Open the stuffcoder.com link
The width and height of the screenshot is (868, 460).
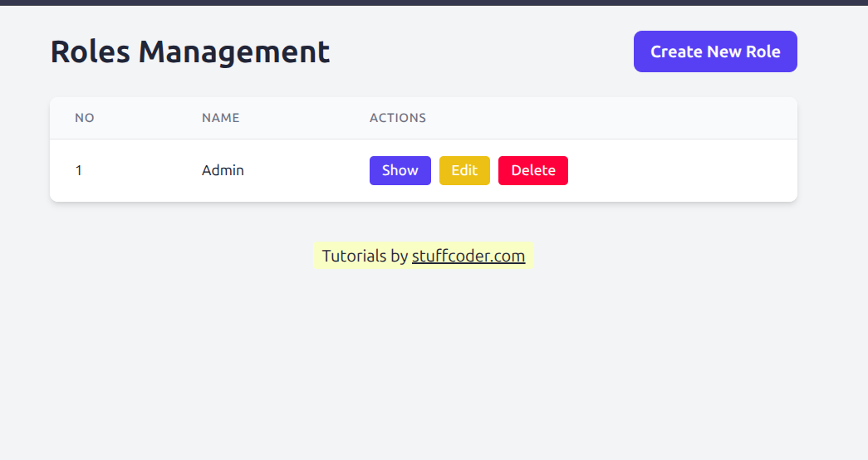pyautogui.click(x=468, y=256)
